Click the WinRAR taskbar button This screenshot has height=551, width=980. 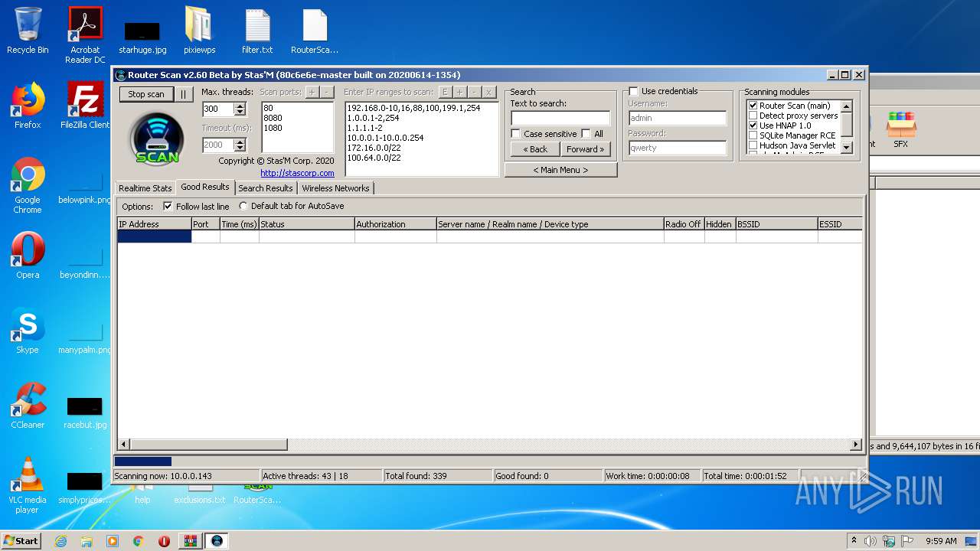(190, 541)
